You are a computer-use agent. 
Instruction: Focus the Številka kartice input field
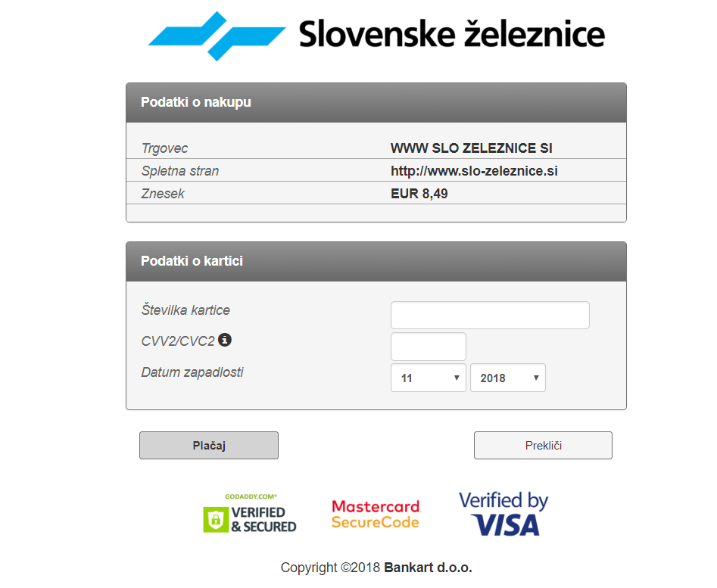[490, 316]
